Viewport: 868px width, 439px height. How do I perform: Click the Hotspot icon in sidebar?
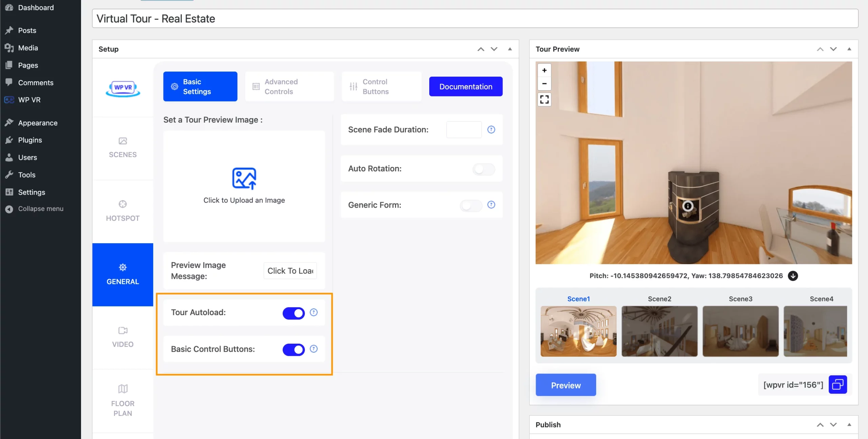[x=122, y=204]
